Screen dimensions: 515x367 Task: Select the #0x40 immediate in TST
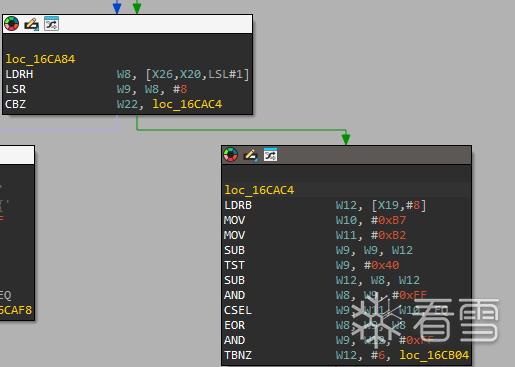coord(382,265)
